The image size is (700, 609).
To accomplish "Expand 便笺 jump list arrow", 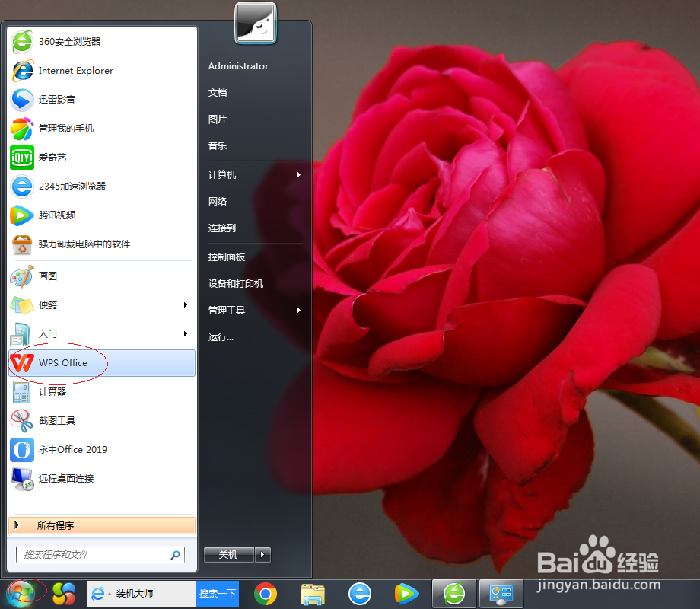I will click(186, 304).
